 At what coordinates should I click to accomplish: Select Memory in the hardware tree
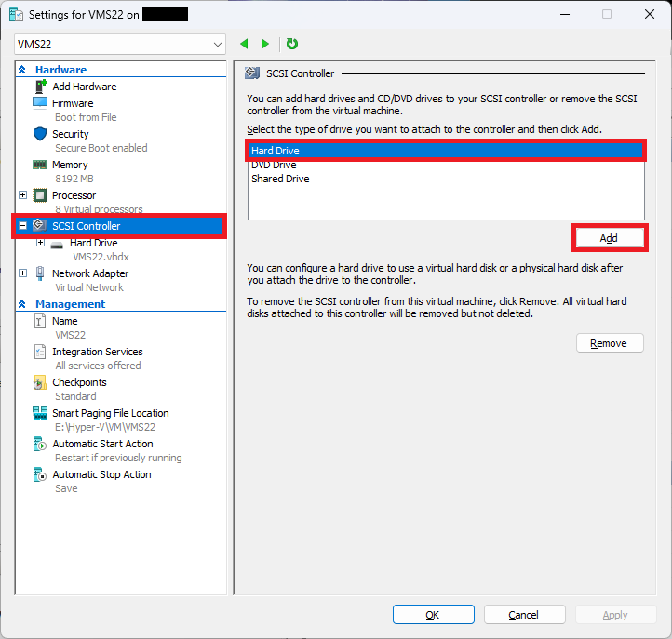click(x=70, y=165)
